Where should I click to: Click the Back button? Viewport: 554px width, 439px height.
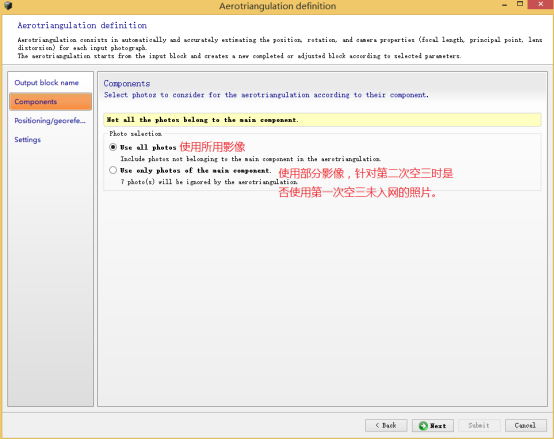click(x=386, y=425)
